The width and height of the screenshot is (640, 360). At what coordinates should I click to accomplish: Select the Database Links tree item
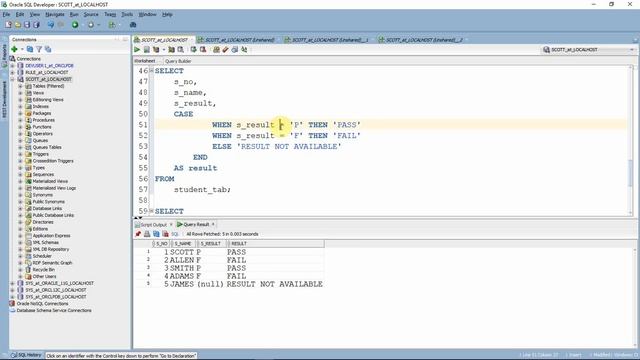coord(47,209)
